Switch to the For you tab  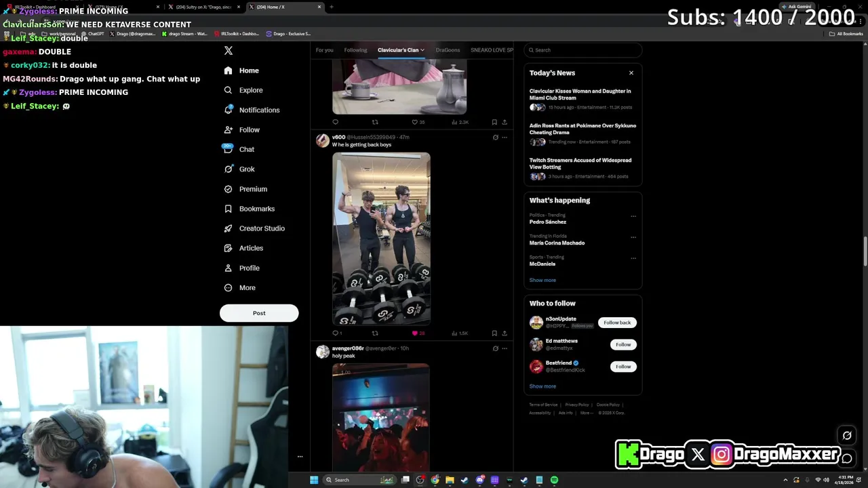[324, 50]
